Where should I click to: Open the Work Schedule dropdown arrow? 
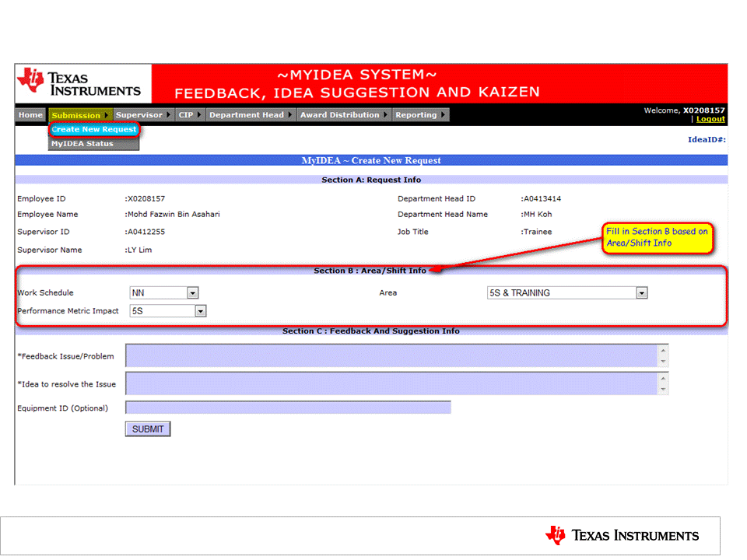[x=192, y=293]
